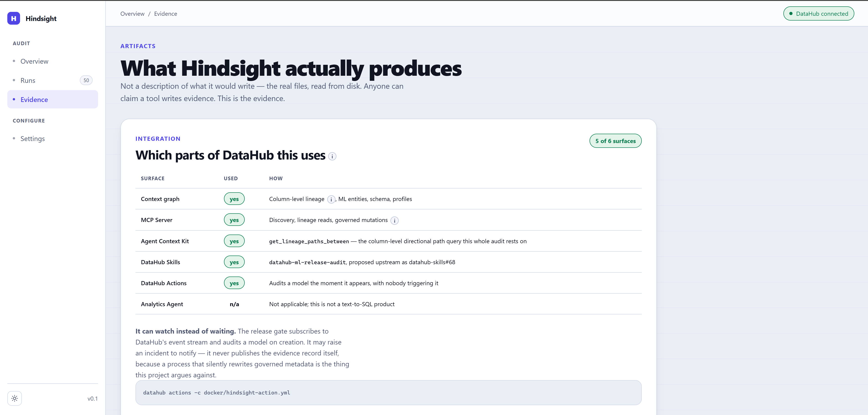Viewport: 868px width, 415px height.
Task: Click the USED column header
Action: point(231,178)
